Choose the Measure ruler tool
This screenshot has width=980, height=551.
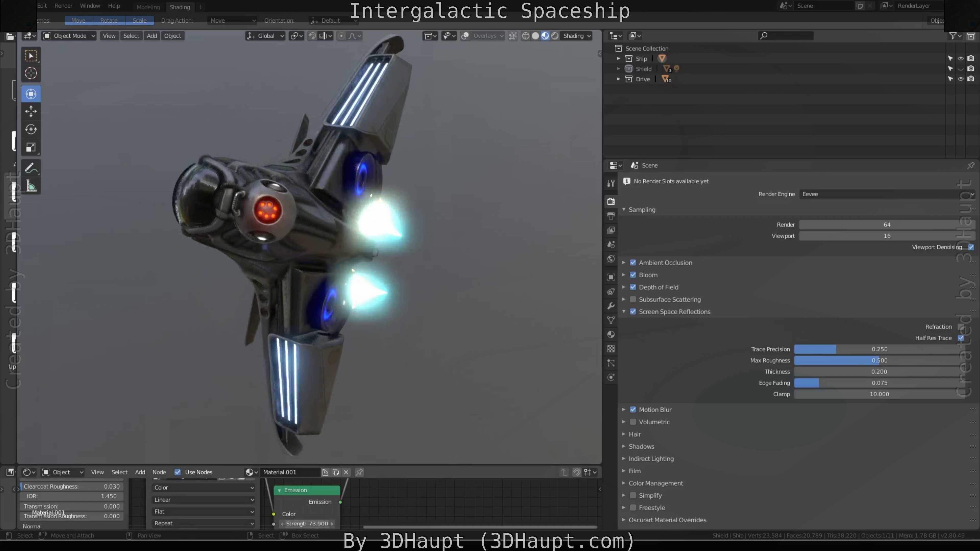[x=31, y=186]
